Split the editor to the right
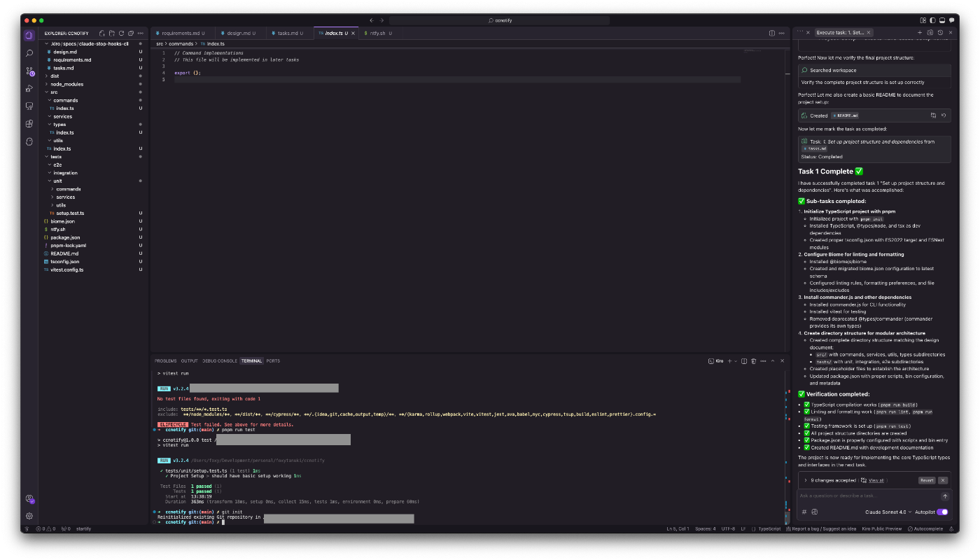This screenshot has height=560, width=980. (x=771, y=33)
